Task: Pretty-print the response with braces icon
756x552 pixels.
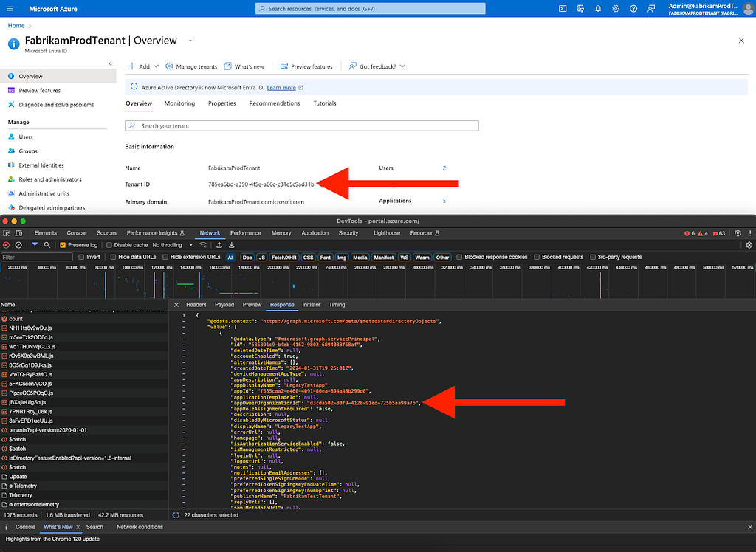Action: tap(176, 515)
